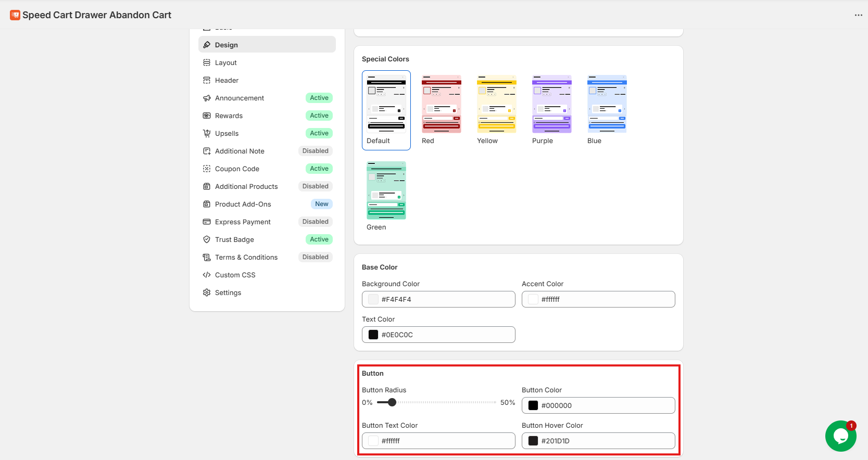The image size is (868, 460).
Task: Open the live chat bubble
Action: click(x=840, y=436)
